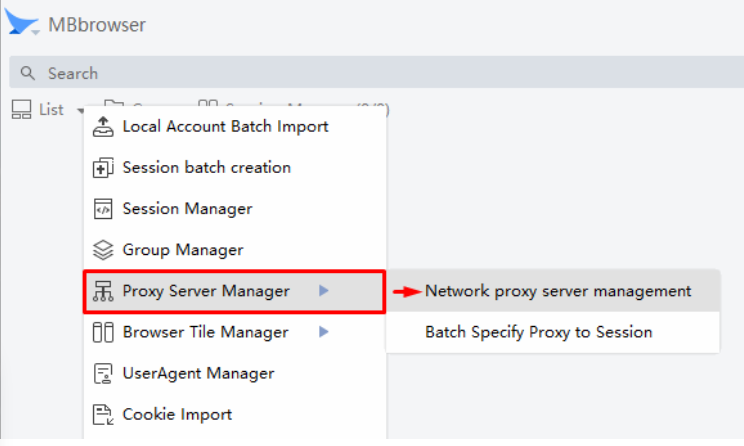Viewport: 744px width, 446px height.
Task: Click the MBbrowser bird logo icon
Action: (x=23, y=22)
